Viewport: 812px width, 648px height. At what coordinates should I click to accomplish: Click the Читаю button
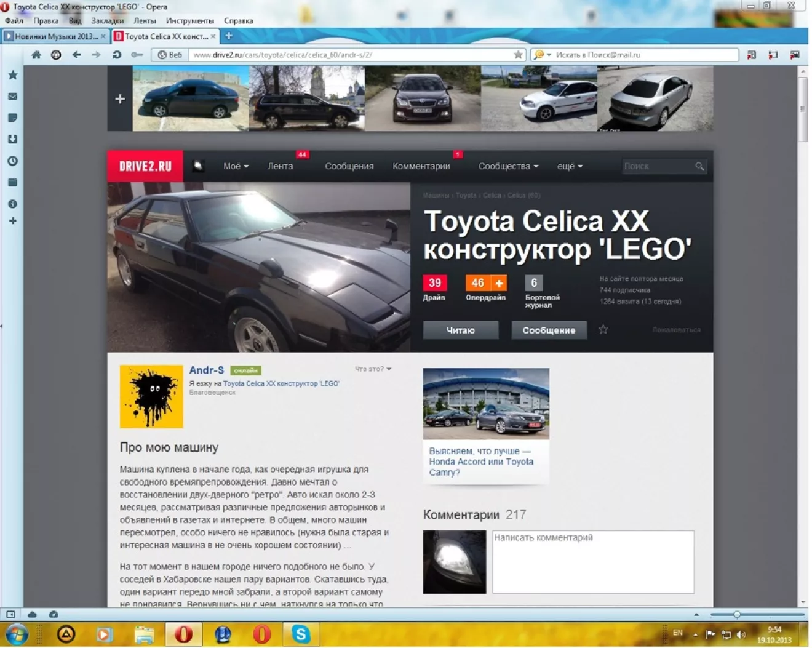460,330
